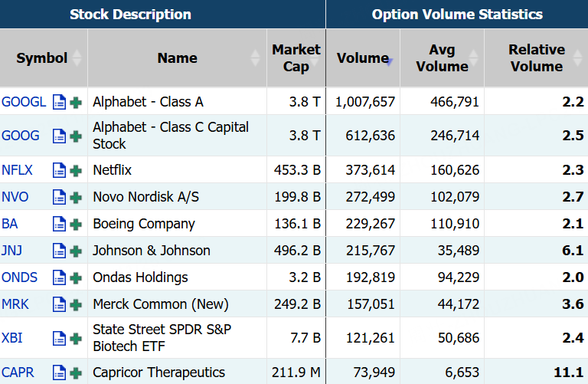Image resolution: width=588 pixels, height=384 pixels.
Task: Open the XBI document details icon
Action: coord(59,338)
